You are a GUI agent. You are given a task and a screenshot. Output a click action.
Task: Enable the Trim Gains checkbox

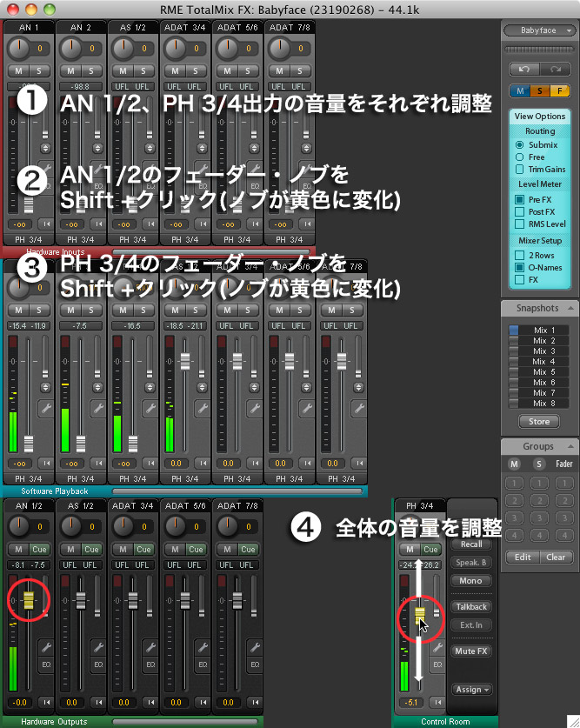[520, 170]
